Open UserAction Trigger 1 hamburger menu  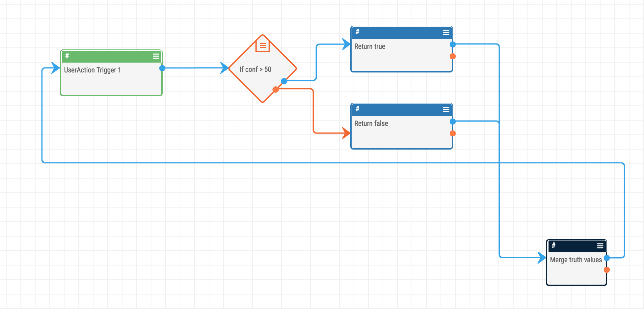pos(156,56)
